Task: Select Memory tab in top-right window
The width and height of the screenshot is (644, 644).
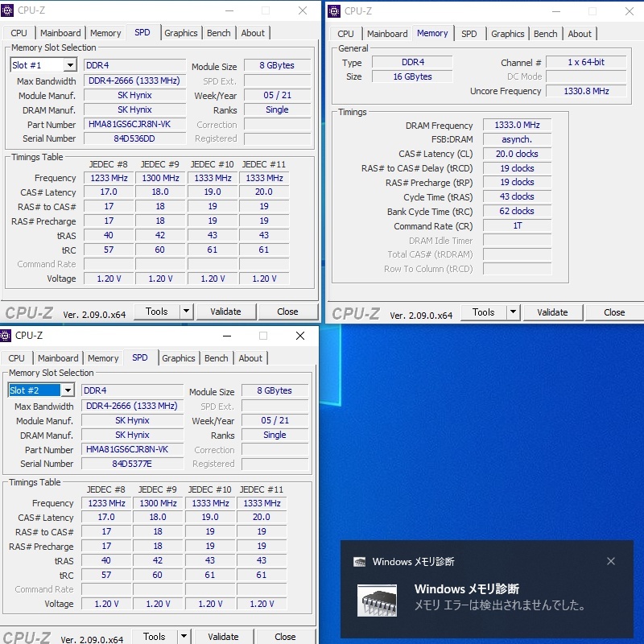Action: click(432, 33)
